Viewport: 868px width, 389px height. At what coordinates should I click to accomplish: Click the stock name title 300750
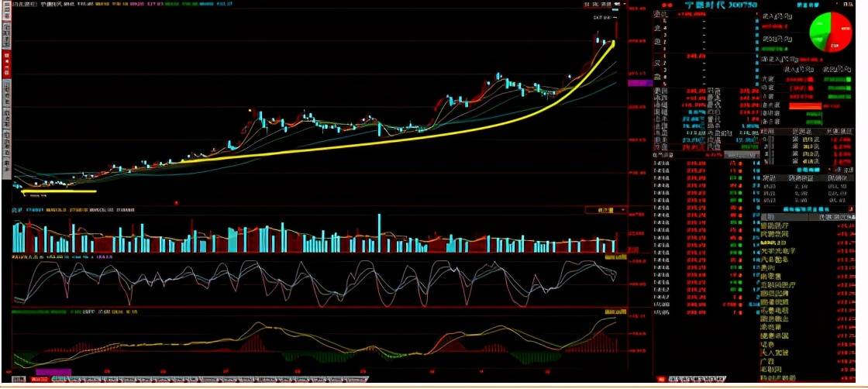tap(722, 5)
